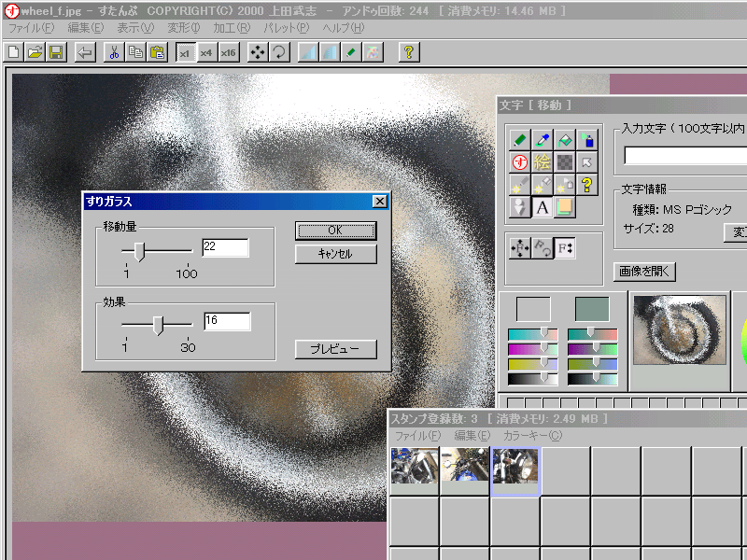Click the 効果 value field showing 16
The height and width of the screenshot is (560, 747).
(227, 321)
